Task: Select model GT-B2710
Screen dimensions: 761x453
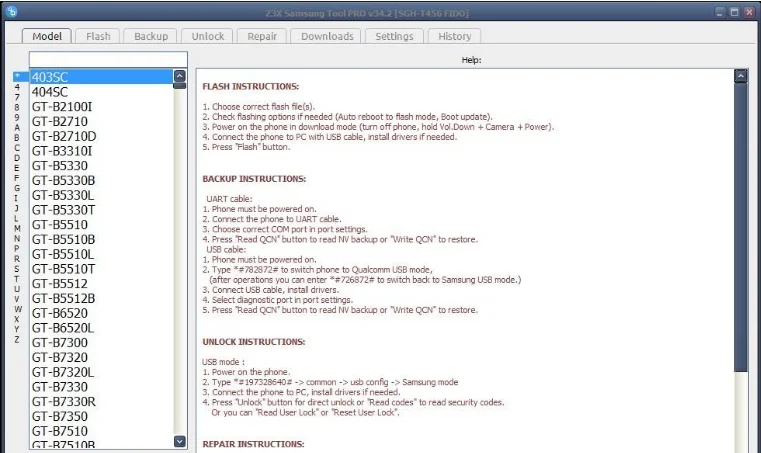Action: (x=101, y=121)
